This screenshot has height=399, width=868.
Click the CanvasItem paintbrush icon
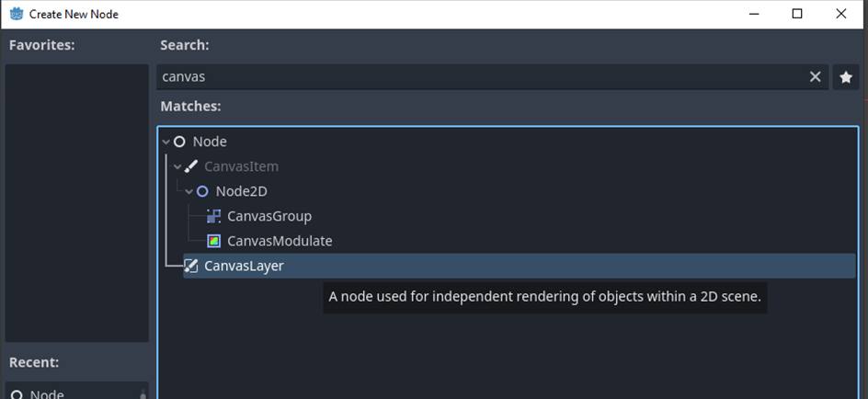[x=190, y=166]
